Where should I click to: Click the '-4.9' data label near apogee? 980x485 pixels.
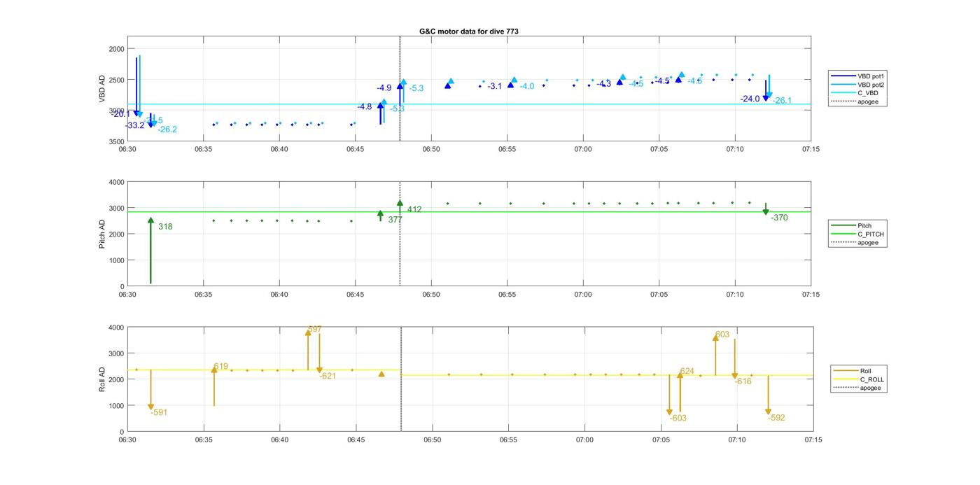(384, 88)
